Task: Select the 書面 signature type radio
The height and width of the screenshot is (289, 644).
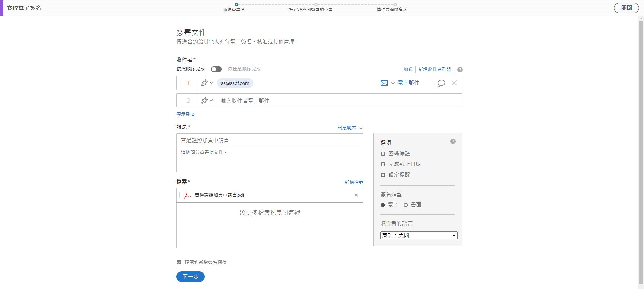Action: coord(406,205)
